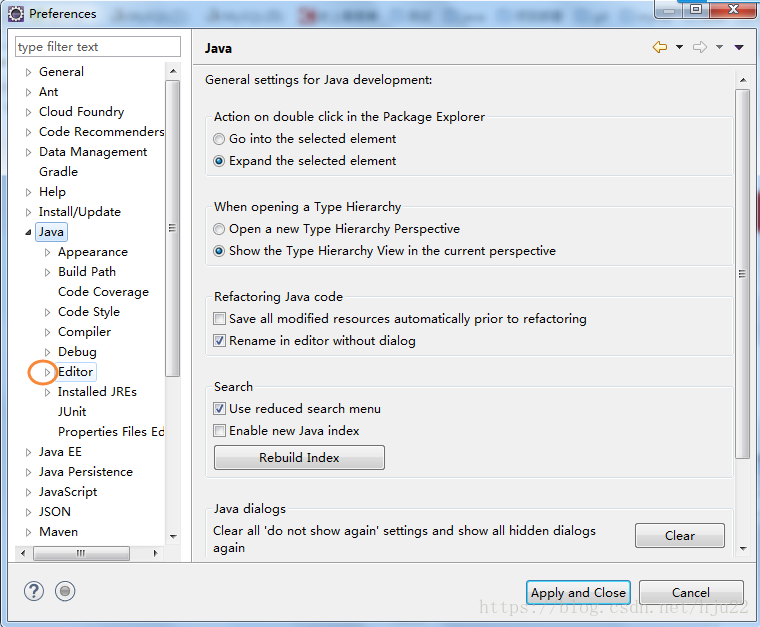
Task: Cancel the Preferences dialog
Action: tap(691, 593)
